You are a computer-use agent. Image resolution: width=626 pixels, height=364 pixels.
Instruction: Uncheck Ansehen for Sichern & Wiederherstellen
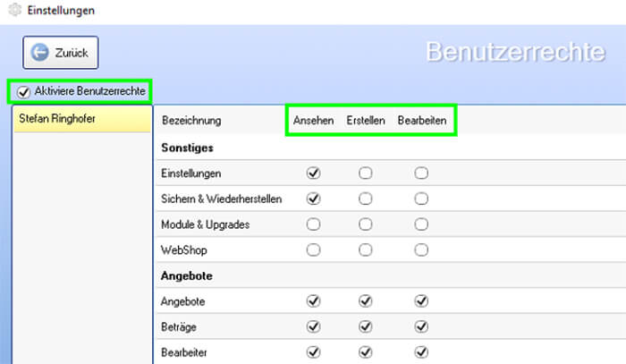(313, 199)
